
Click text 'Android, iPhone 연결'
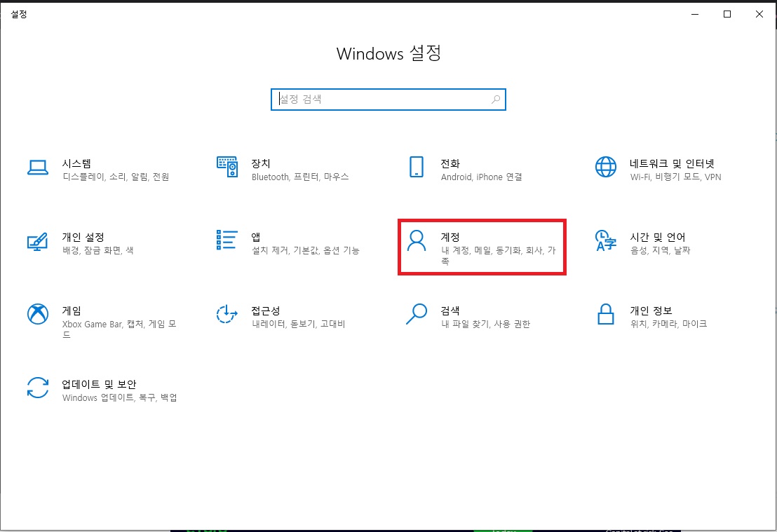[481, 177]
